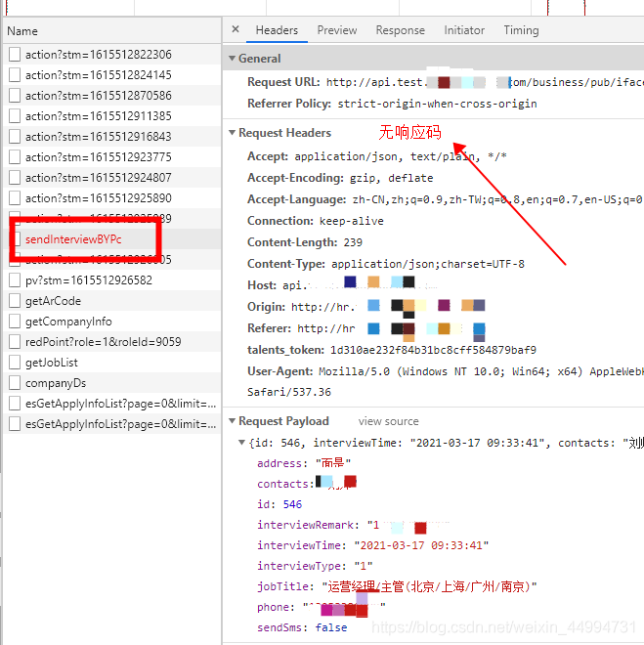Click view source link for payload
Screen dimensions: 644x645
click(x=388, y=421)
